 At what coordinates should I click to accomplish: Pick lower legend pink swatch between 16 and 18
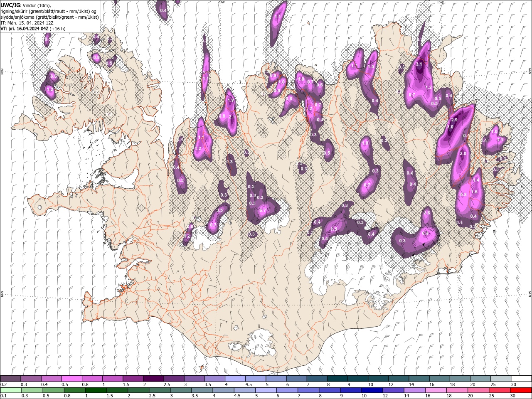click(x=436, y=390)
